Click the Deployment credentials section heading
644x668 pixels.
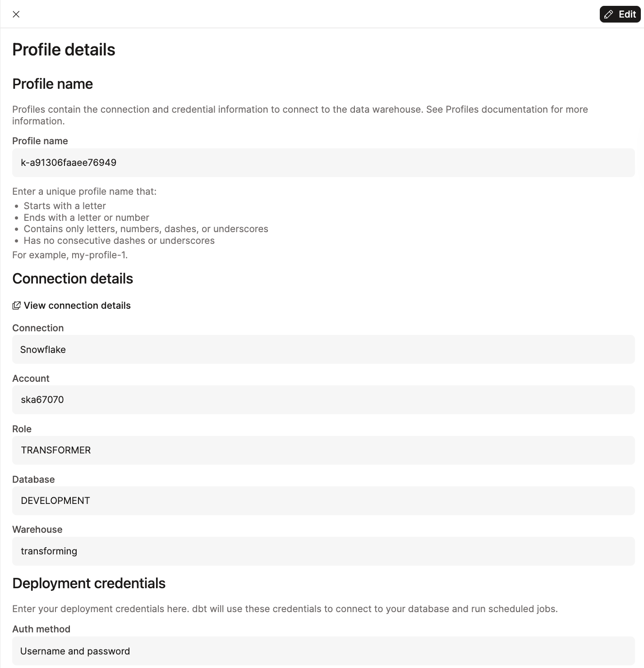point(89,583)
